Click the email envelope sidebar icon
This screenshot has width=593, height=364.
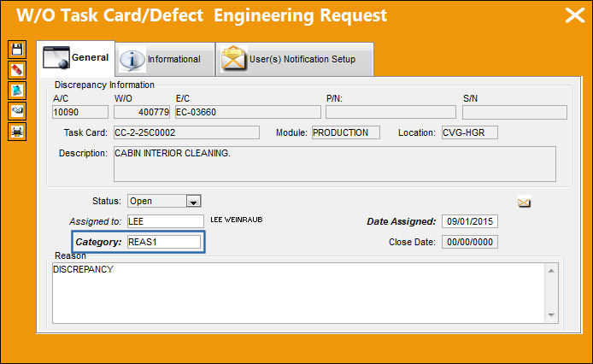point(17,111)
